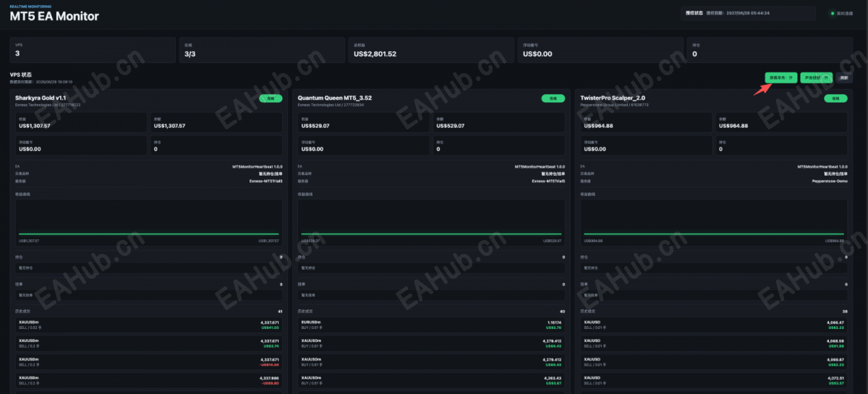Click the VPS 状态 section heading

tap(21, 74)
